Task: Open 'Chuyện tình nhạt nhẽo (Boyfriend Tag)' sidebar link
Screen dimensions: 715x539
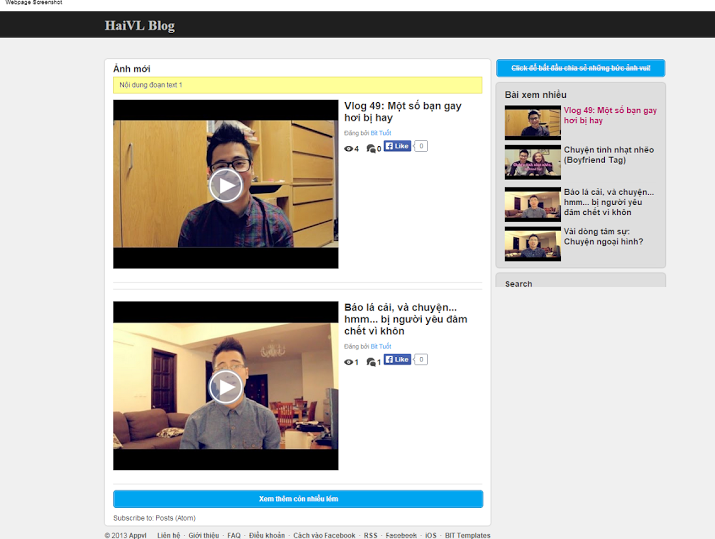Action: 608,154
